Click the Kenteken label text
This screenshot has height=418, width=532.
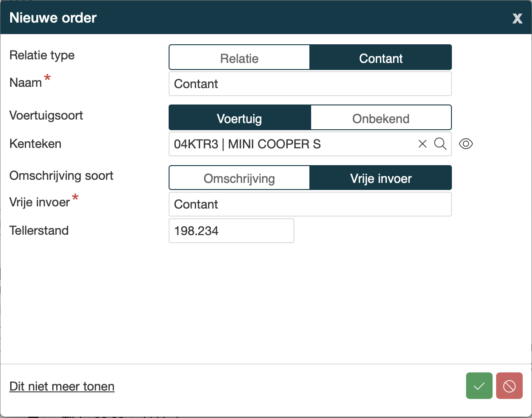pyautogui.click(x=35, y=144)
